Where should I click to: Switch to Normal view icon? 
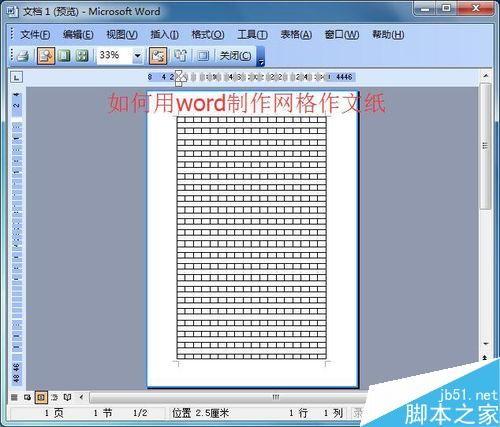point(14,397)
